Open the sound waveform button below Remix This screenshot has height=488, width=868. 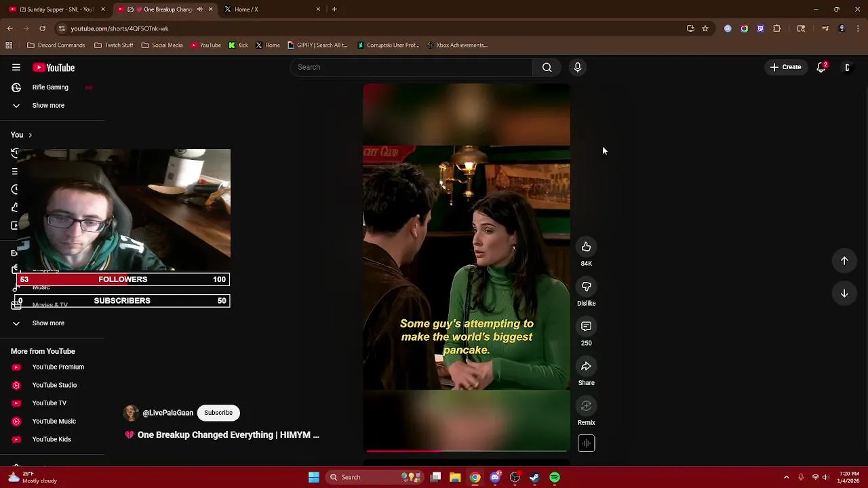click(586, 443)
